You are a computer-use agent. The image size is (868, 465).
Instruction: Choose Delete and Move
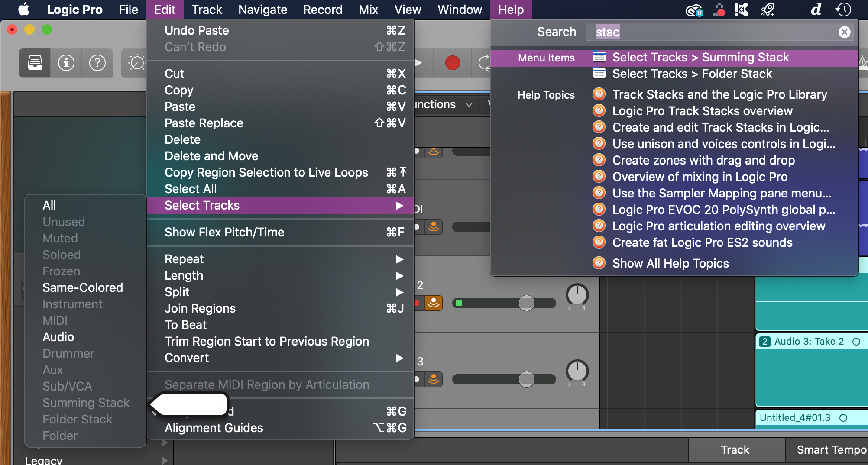pos(280,156)
